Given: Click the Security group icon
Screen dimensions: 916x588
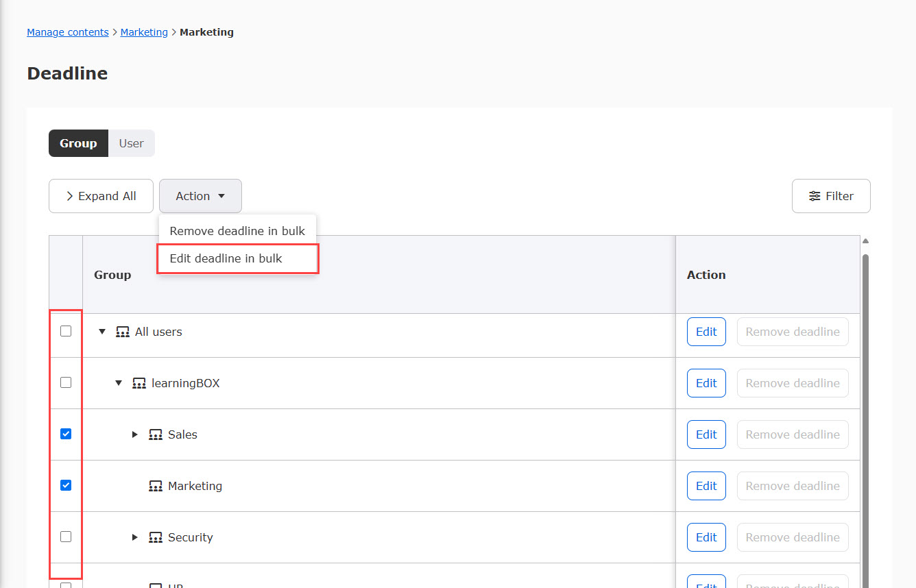Looking at the screenshot, I should pyautogui.click(x=156, y=538).
